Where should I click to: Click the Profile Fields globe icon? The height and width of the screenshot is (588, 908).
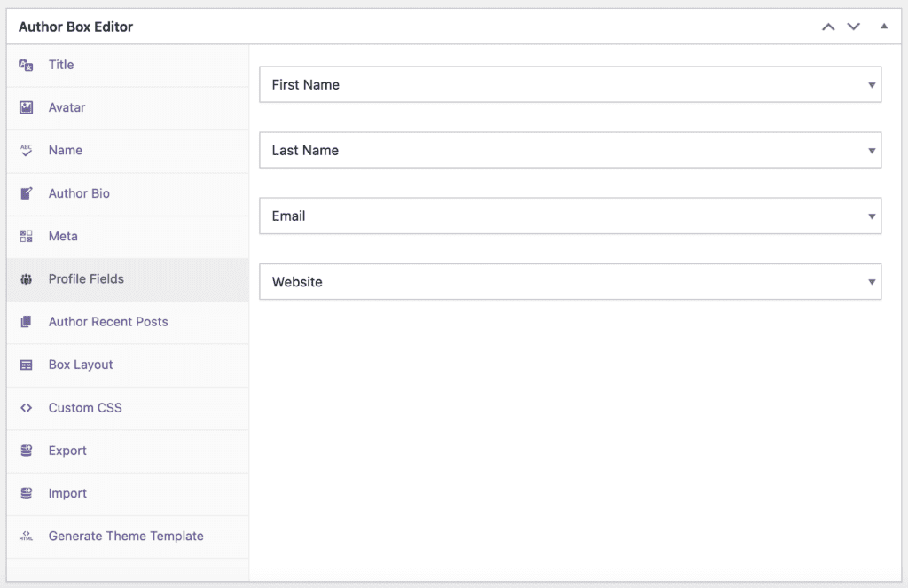tap(26, 278)
